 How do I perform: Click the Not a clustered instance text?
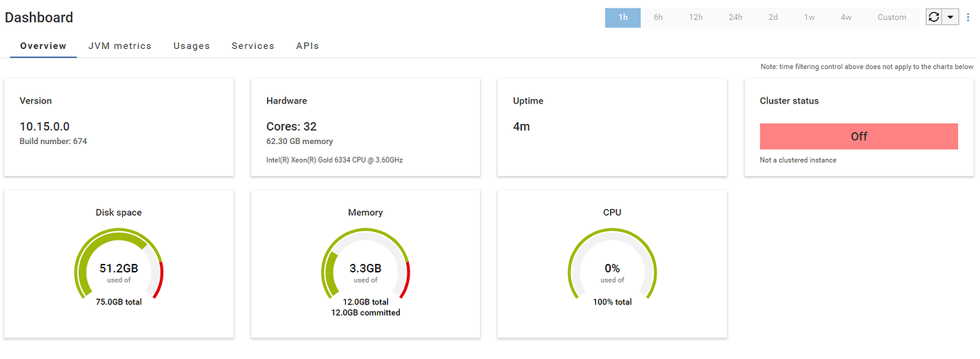[798, 160]
